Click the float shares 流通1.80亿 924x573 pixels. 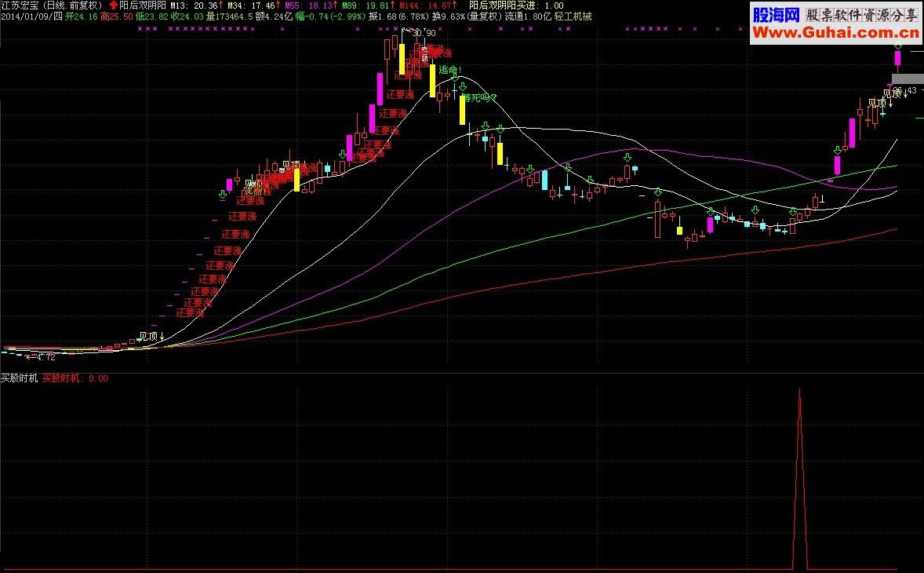tap(529, 16)
